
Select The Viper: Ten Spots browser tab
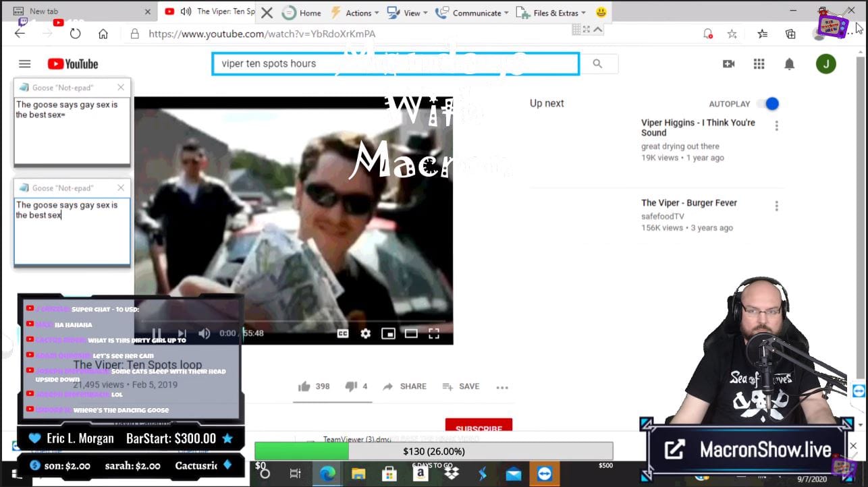coord(211,11)
